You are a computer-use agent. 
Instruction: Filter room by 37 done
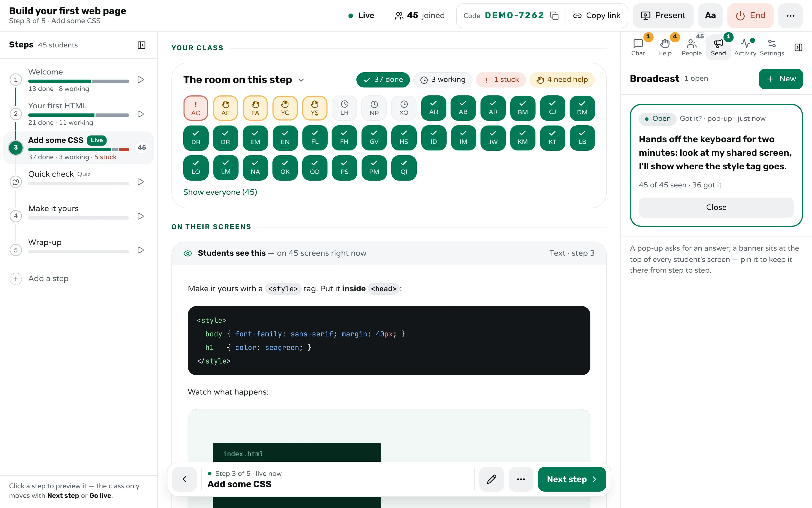(383, 80)
